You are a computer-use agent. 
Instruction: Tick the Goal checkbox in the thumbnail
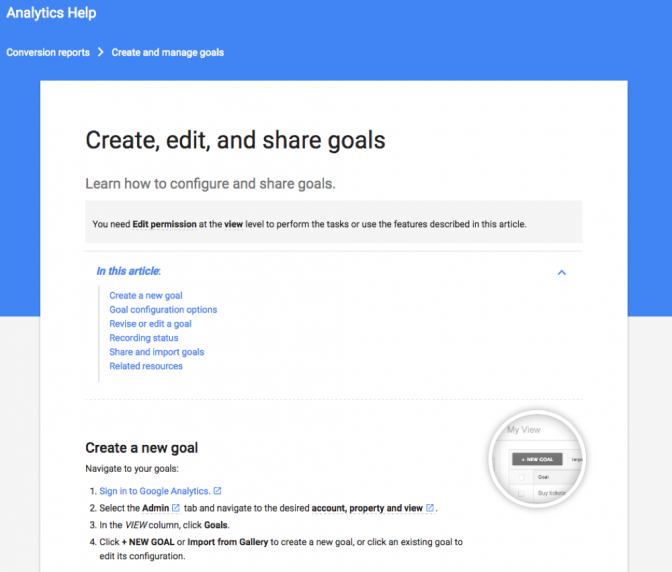click(521, 478)
